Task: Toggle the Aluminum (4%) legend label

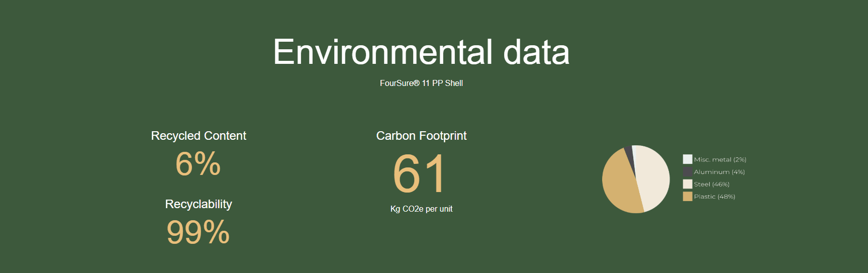Action: pos(719,172)
